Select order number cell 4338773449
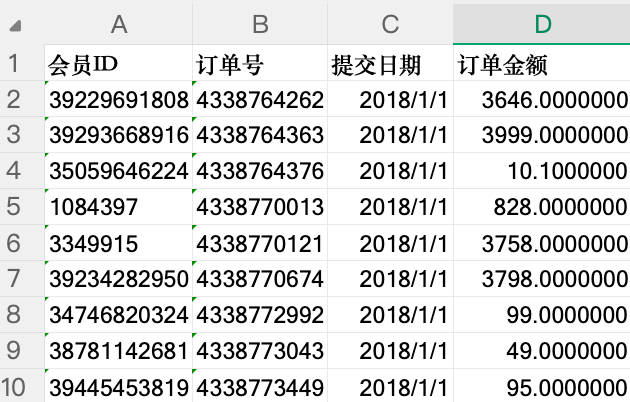This screenshot has width=630, height=402. pos(260,386)
